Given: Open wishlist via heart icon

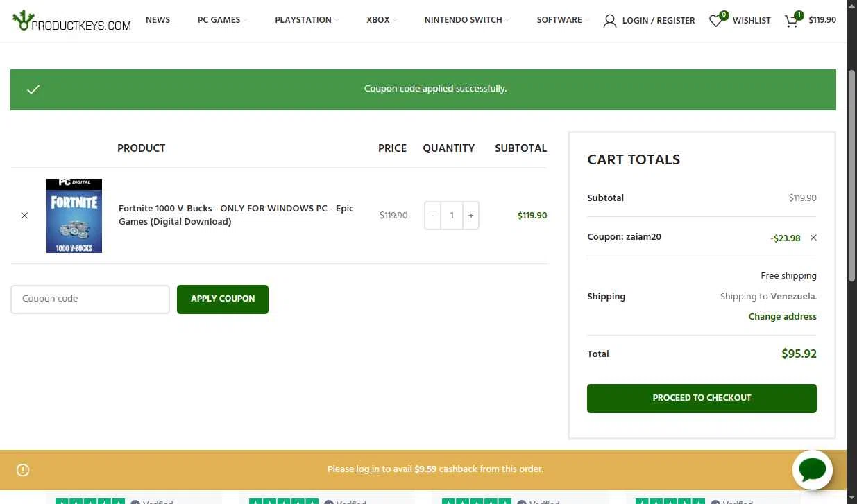Looking at the screenshot, I should (x=715, y=21).
